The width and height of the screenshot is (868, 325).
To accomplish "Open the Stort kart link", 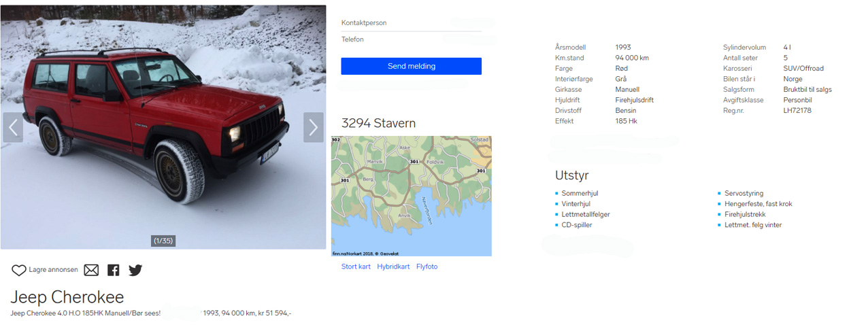I will [356, 267].
